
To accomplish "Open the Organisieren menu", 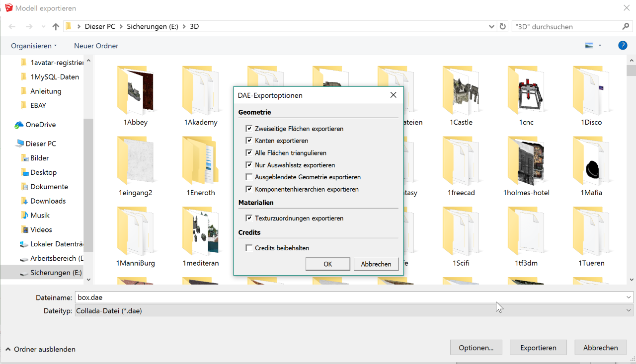I will (x=34, y=46).
